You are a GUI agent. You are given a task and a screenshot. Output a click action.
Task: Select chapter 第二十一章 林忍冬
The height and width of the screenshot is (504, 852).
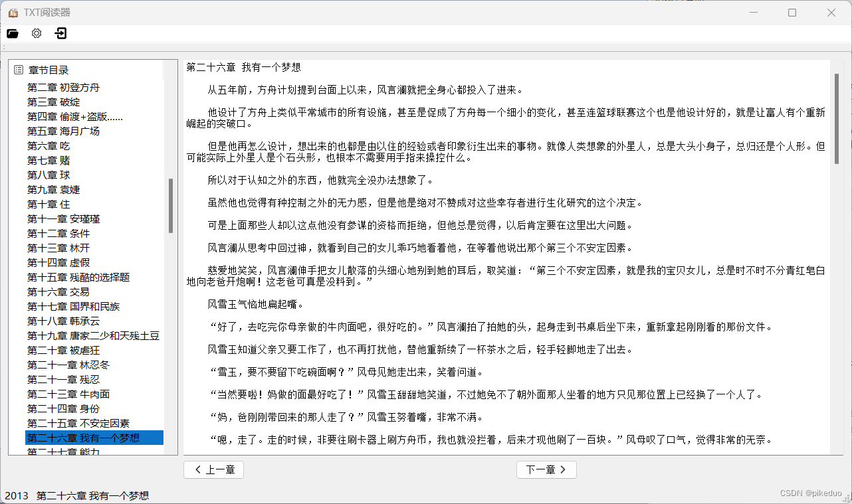pyautogui.click(x=68, y=365)
